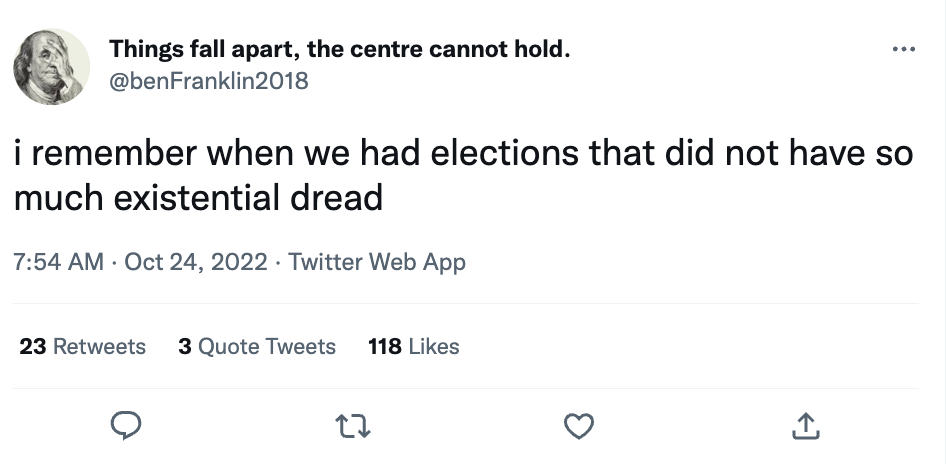Image resolution: width=946 pixels, height=464 pixels.
Task: View the 23 Retweets list
Action: click(83, 346)
